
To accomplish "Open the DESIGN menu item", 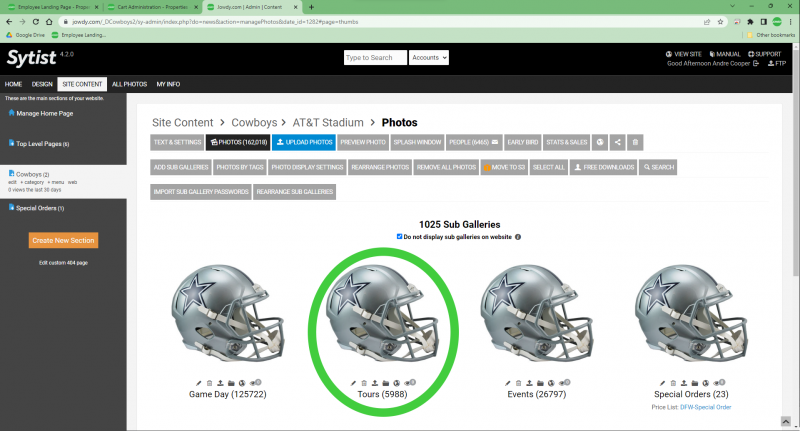I will [42, 84].
